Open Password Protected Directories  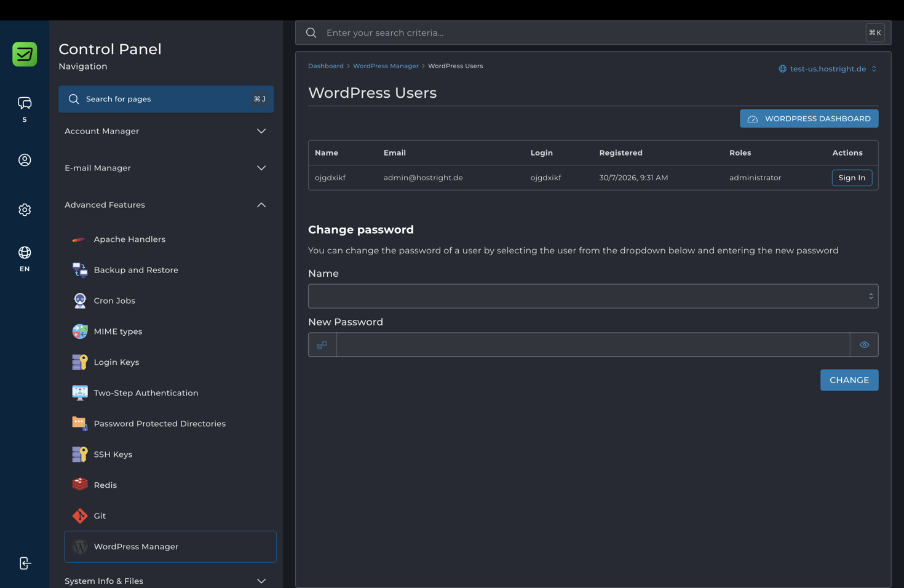159,424
